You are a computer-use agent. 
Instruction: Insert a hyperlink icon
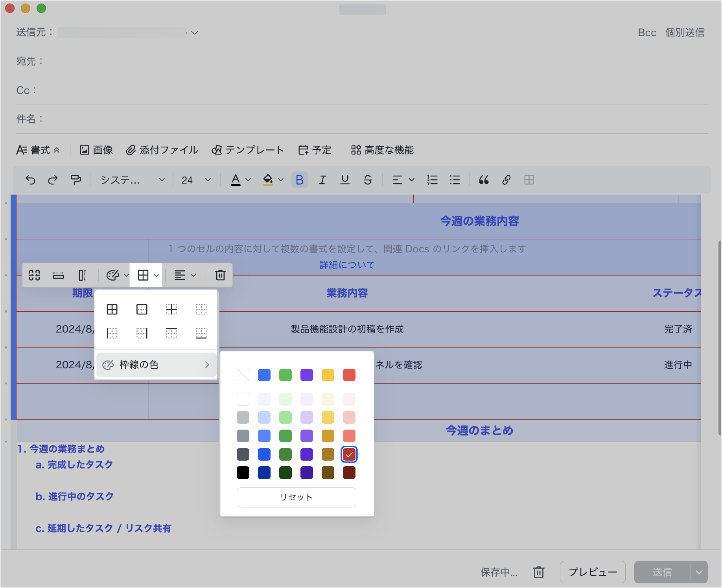pyautogui.click(x=507, y=180)
